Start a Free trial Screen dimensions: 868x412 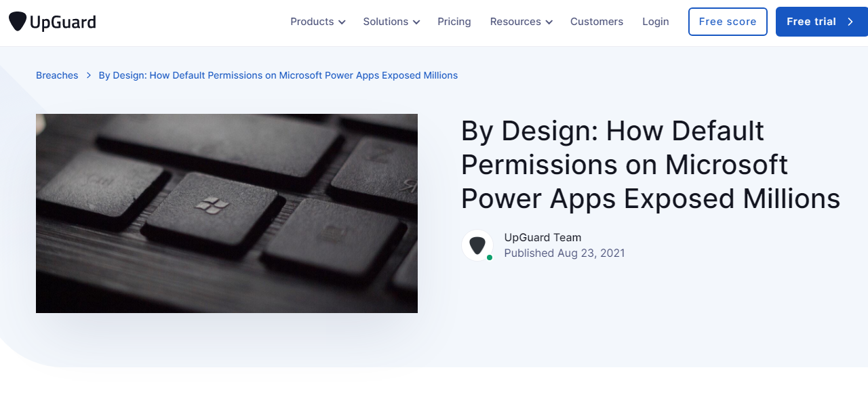tap(822, 22)
